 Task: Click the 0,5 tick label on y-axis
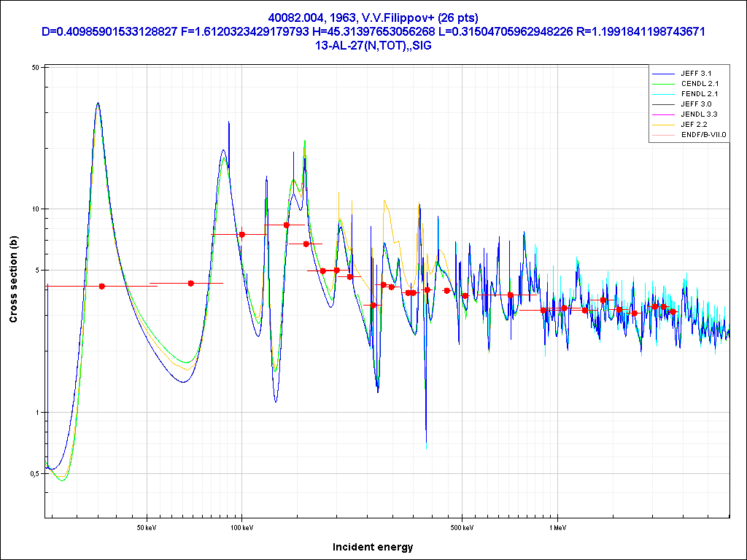(x=34, y=473)
